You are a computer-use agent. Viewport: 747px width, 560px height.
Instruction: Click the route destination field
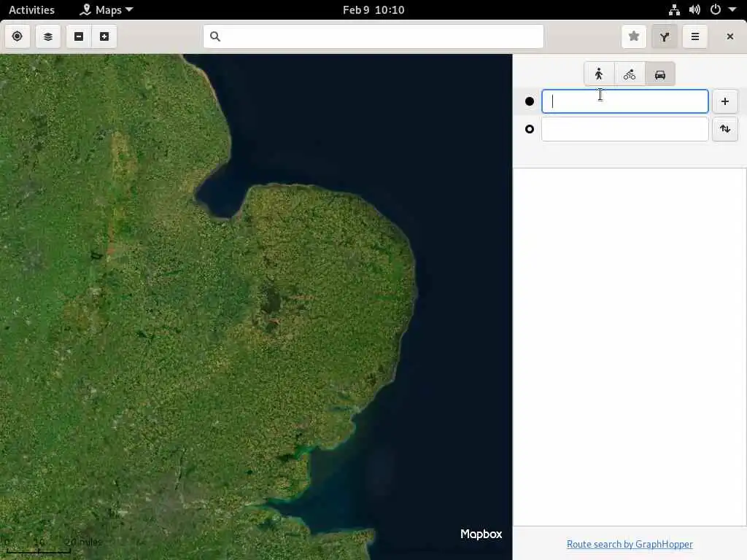click(625, 129)
